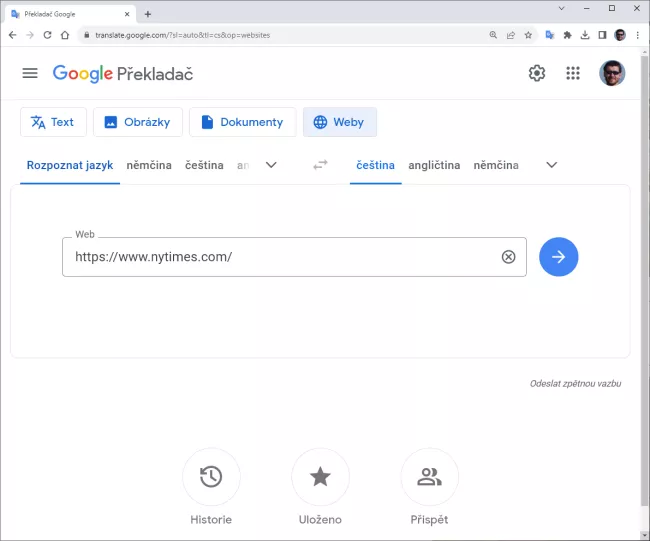Open Přispět contribute section

coord(429,477)
